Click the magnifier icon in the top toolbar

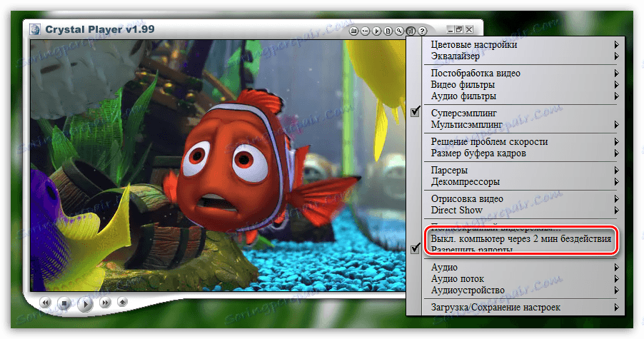click(x=399, y=31)
